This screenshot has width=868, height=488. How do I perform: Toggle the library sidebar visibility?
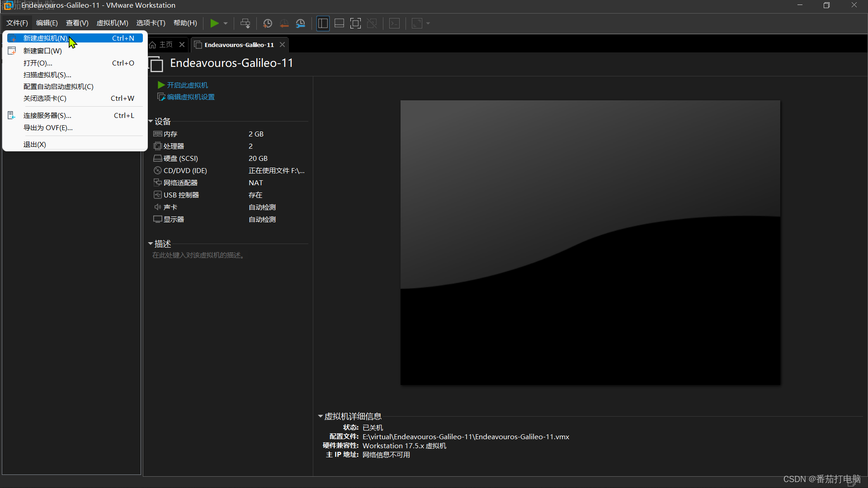coord(323,23)
